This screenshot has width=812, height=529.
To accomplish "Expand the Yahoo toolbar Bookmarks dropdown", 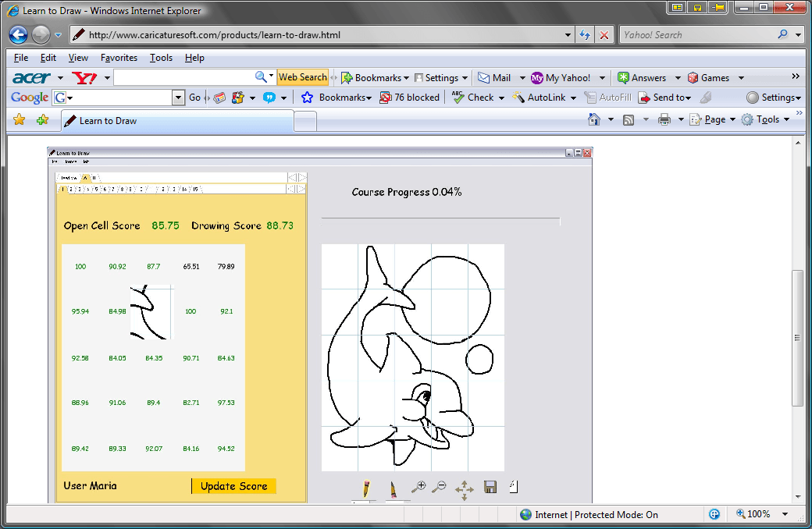I will [407, 78].
